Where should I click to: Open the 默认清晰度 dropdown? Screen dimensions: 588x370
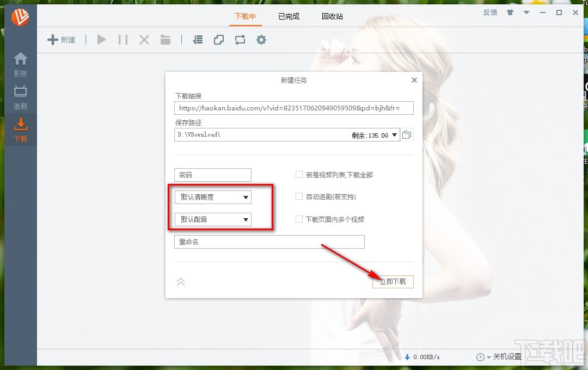click(213, 197)
